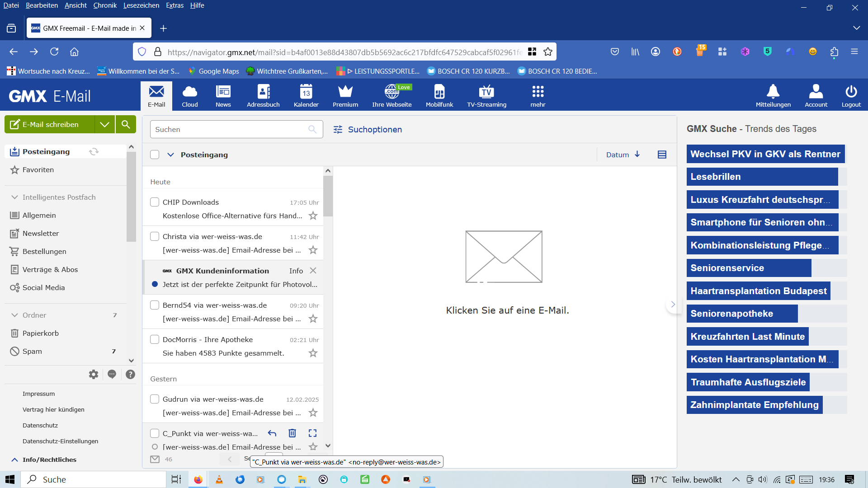The width and height of the screenshot is (868, 488).
Task: Select all emails checkbox in Posteingang header
Action: 155,155
